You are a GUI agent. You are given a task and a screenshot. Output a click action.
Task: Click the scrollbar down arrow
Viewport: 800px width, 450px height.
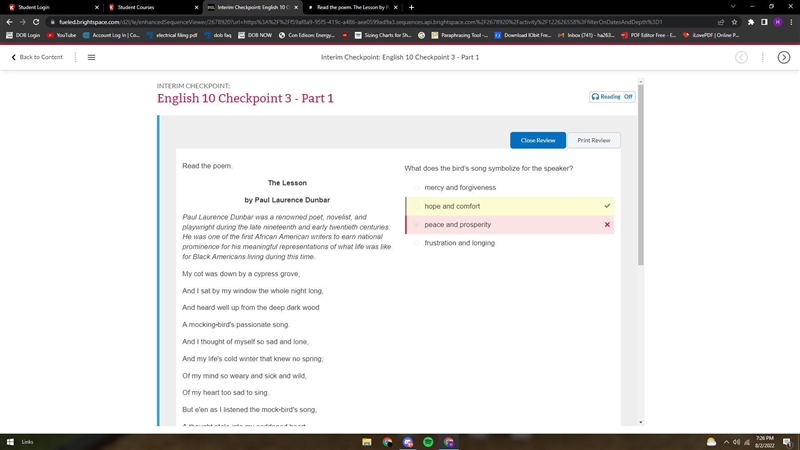[x=641, y=422]
